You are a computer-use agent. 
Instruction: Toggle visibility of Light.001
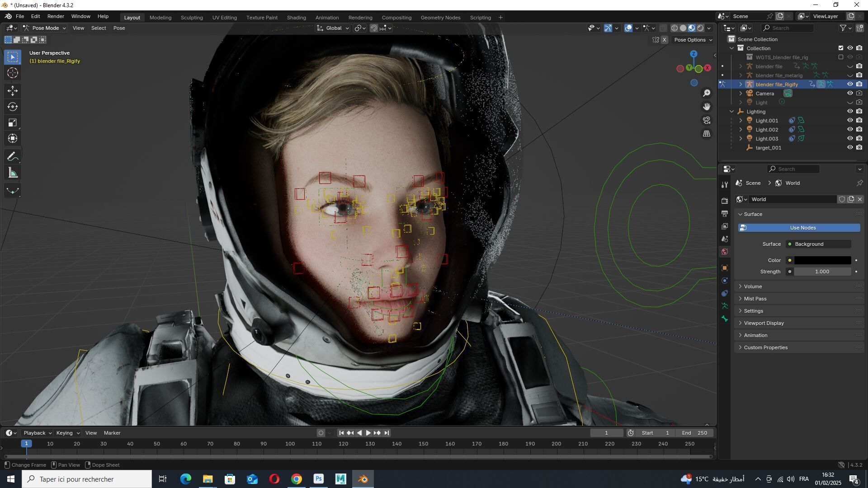click(850, 121)
